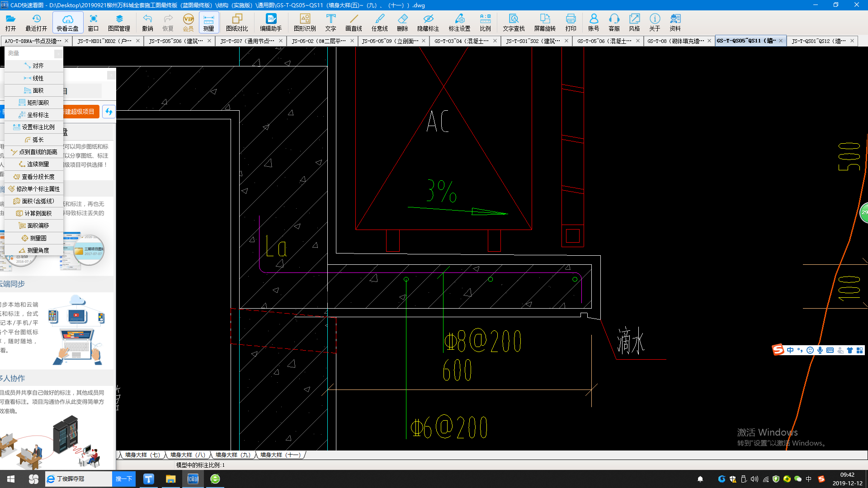The height and width of the screenshot is (488, 868).
Task: Choose 点到直线的距离 measurement
Action: [34, 152]
